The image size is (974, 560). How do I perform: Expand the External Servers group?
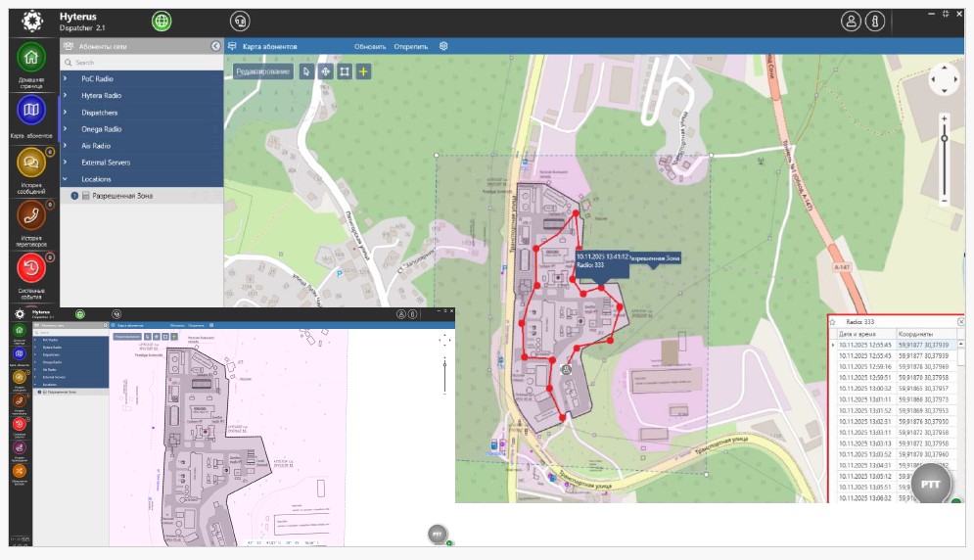65,163
